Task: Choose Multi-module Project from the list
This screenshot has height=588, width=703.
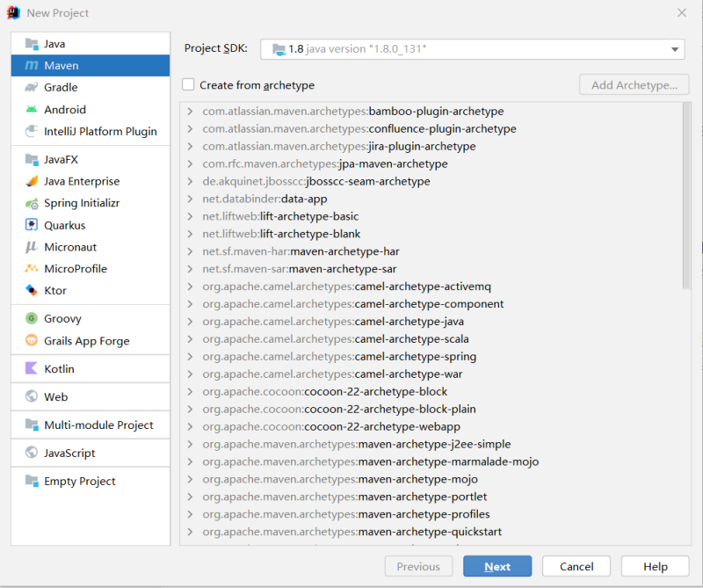Action: (98, 425)
